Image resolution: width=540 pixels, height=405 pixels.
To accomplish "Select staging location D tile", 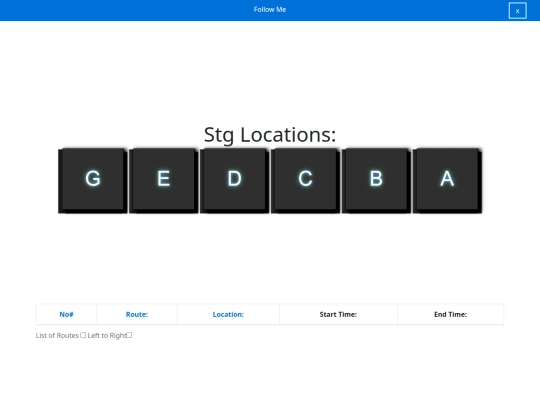I will [235, 181].
